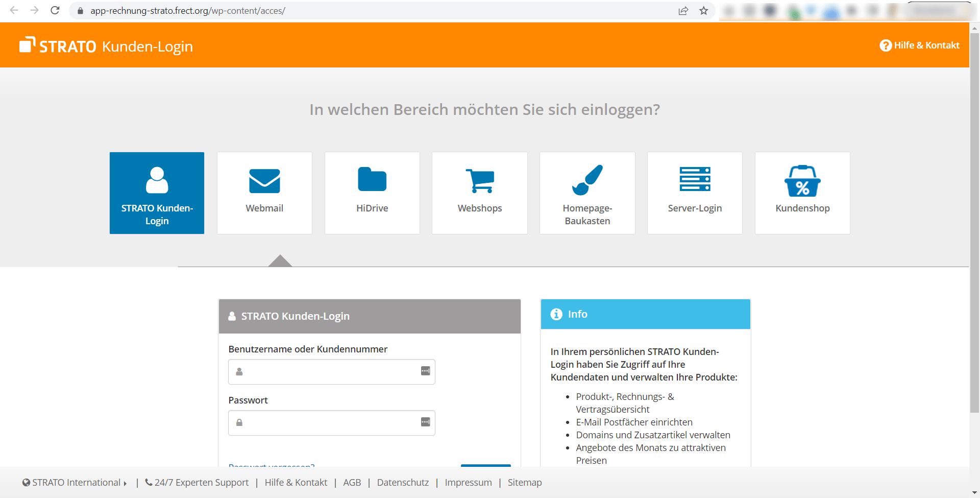Select the Kundenshop tile
The image size is (980, 498).
[x=802, y=193]
